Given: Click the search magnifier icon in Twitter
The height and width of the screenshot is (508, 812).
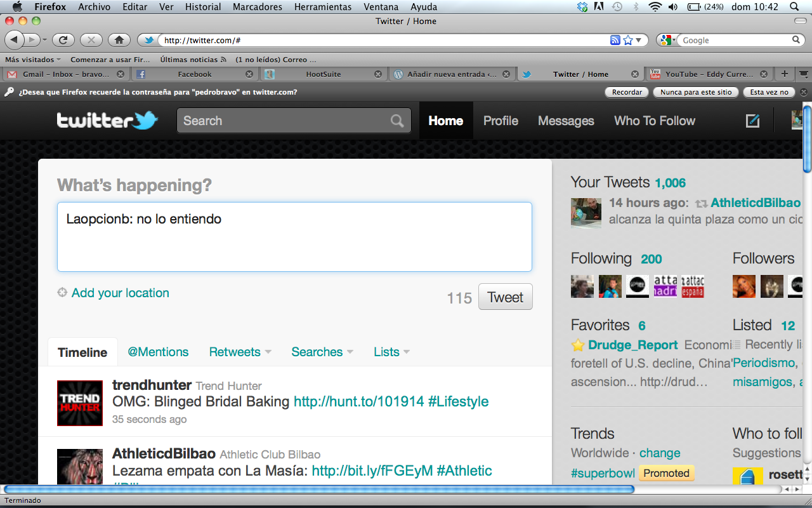Looking at the screenshot, I should pos(397,121).
